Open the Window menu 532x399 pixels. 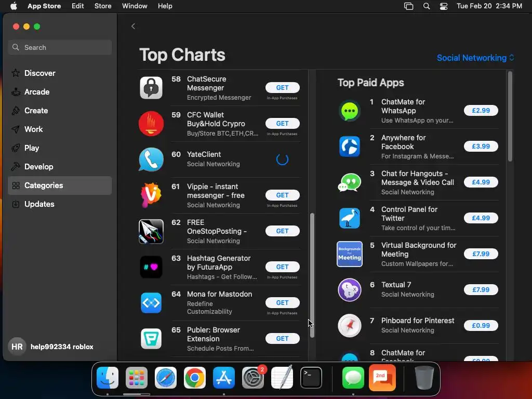click(x=135, y=6)
